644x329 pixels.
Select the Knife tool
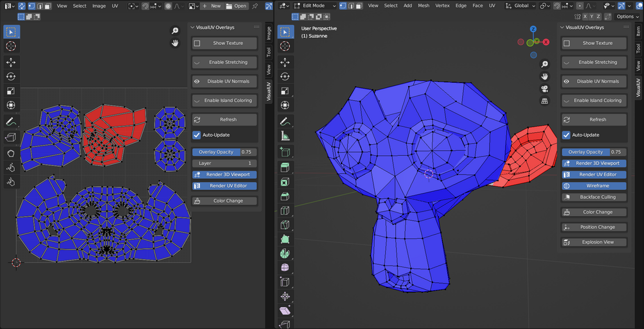(x=285, y=225)
